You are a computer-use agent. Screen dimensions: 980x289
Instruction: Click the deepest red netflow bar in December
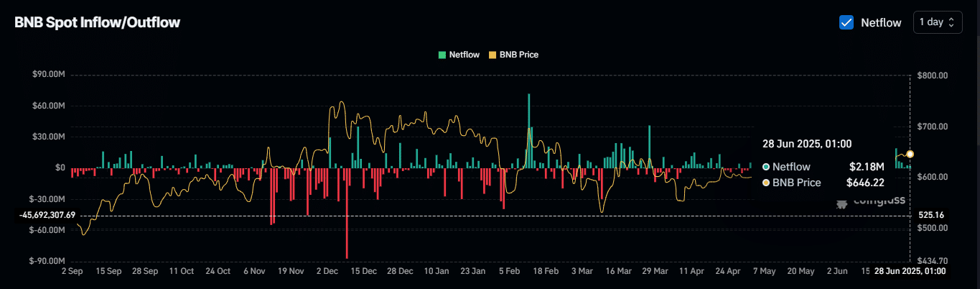(x=347, y=214)
